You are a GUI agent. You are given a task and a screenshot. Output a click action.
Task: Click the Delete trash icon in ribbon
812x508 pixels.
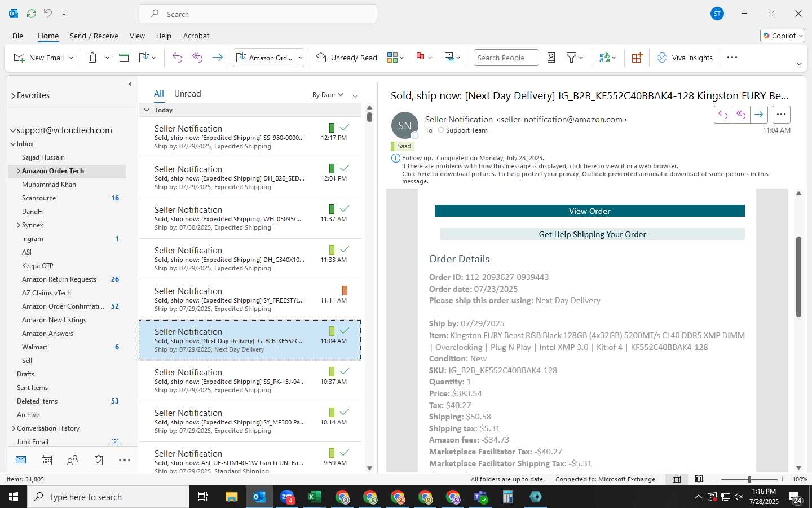pos(92,58)
